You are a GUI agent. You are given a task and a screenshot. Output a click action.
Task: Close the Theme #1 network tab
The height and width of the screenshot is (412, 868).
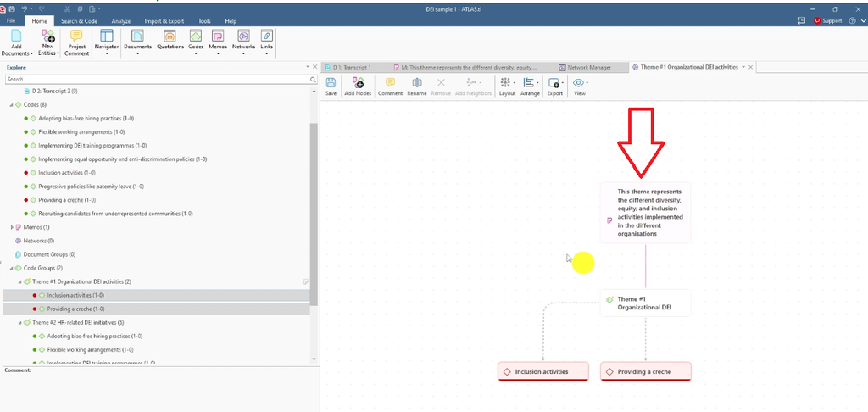tap(751, 67)
